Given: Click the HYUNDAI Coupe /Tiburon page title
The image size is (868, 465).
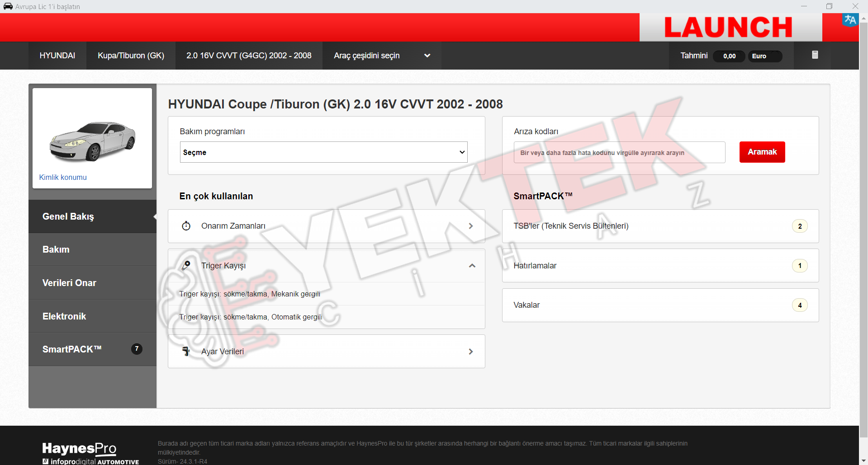Looking at the screenshot, I should [x=336, y=104].
